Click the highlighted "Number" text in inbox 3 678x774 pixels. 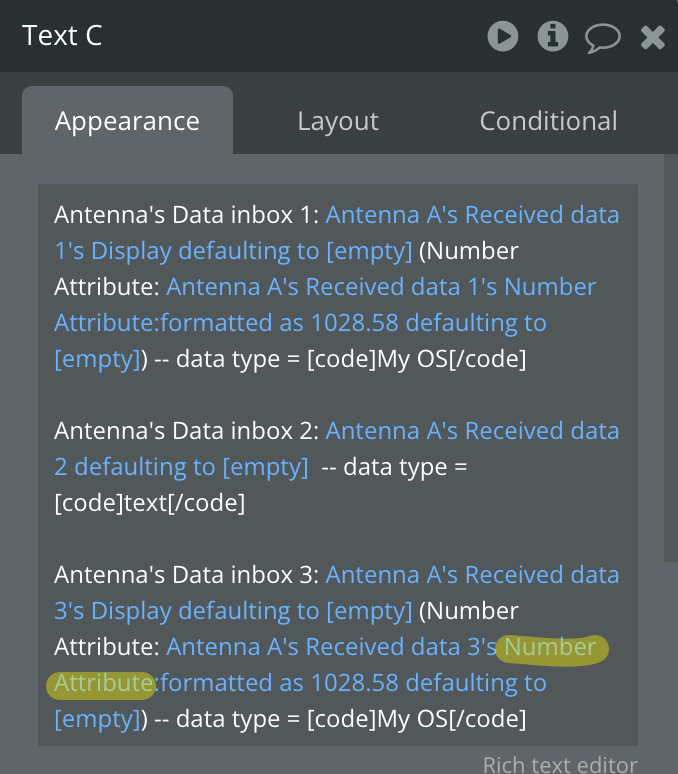pos(549,647)
